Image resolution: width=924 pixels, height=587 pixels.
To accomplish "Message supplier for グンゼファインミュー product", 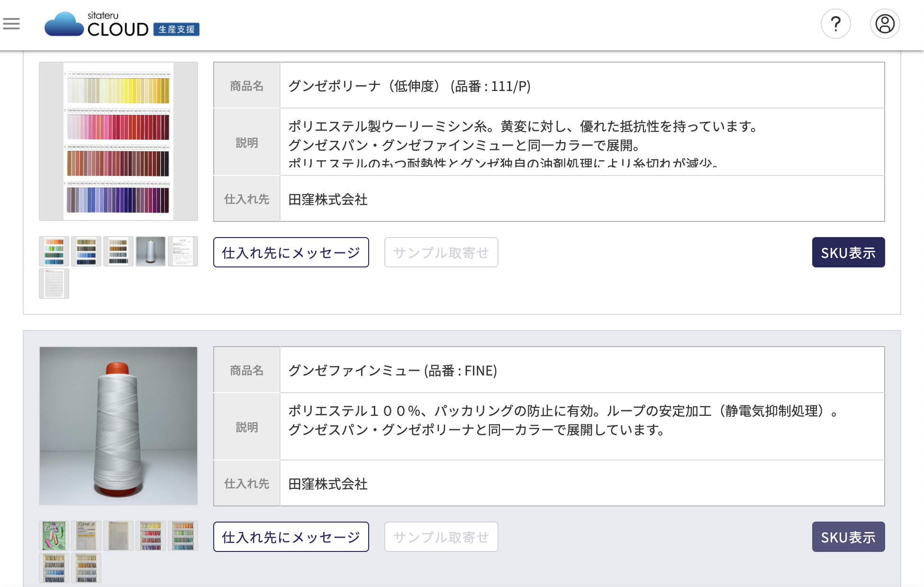I will 291,537.
